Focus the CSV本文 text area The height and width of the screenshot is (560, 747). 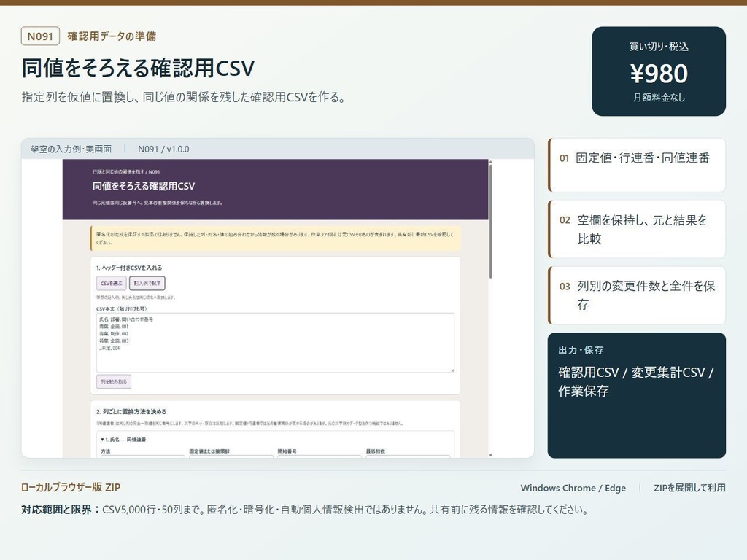(x=275, y=343)
